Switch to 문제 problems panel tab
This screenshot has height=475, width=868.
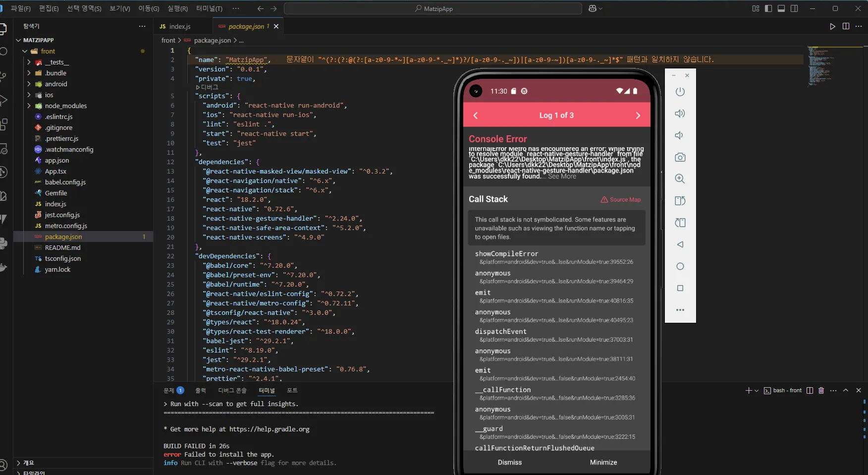pos(173,390)
